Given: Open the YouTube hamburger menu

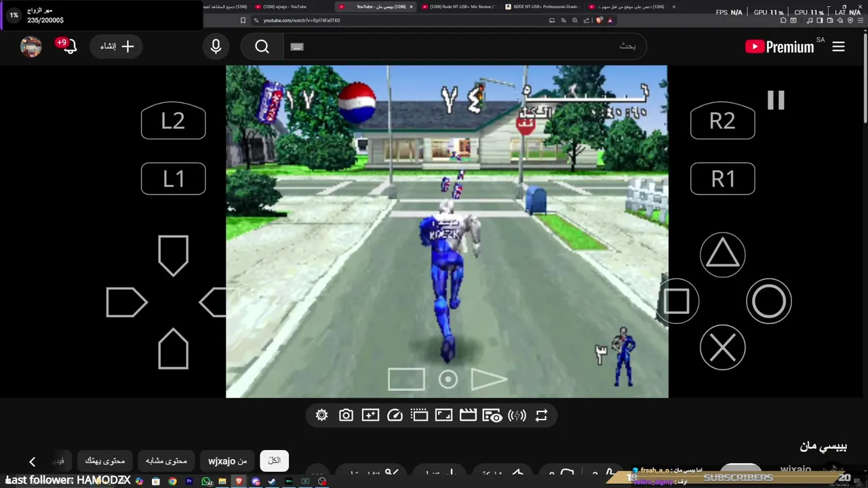Looking at the screenshot, I should coord(839,46).
